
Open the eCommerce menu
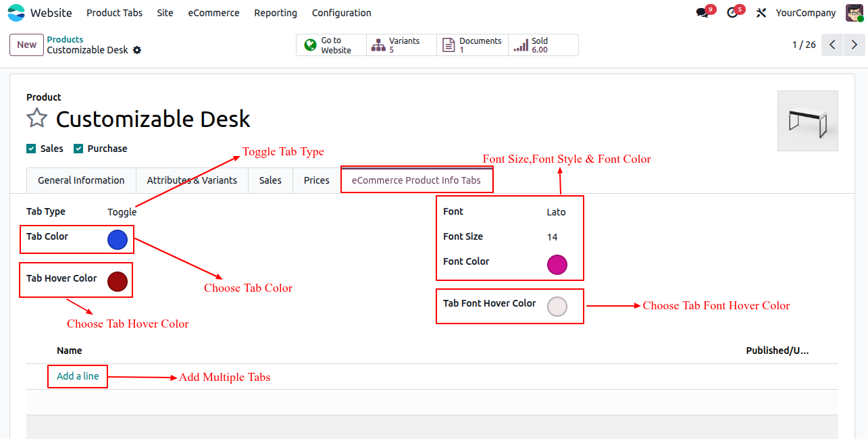click(x=213, y=13)
